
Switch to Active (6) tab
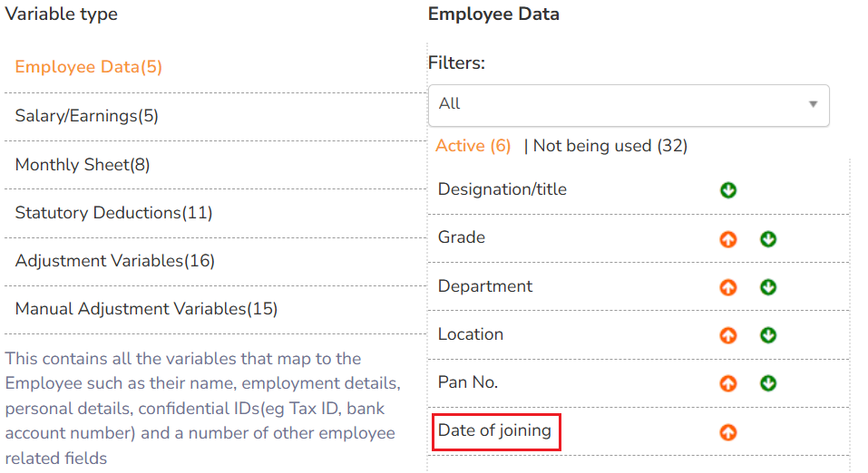(x=473, y=146)
